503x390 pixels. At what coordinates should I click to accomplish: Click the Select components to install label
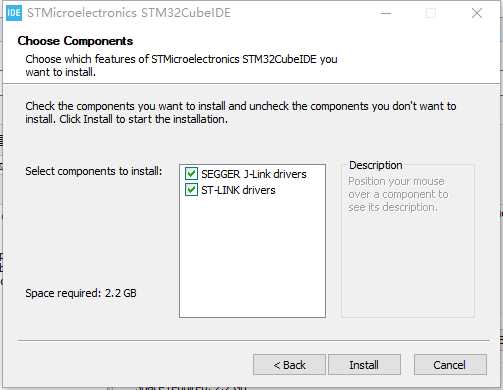94,171
